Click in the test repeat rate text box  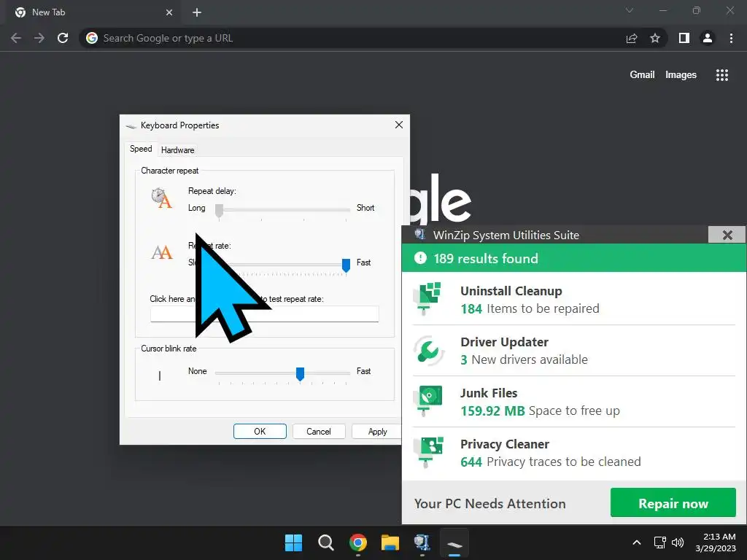264,314
